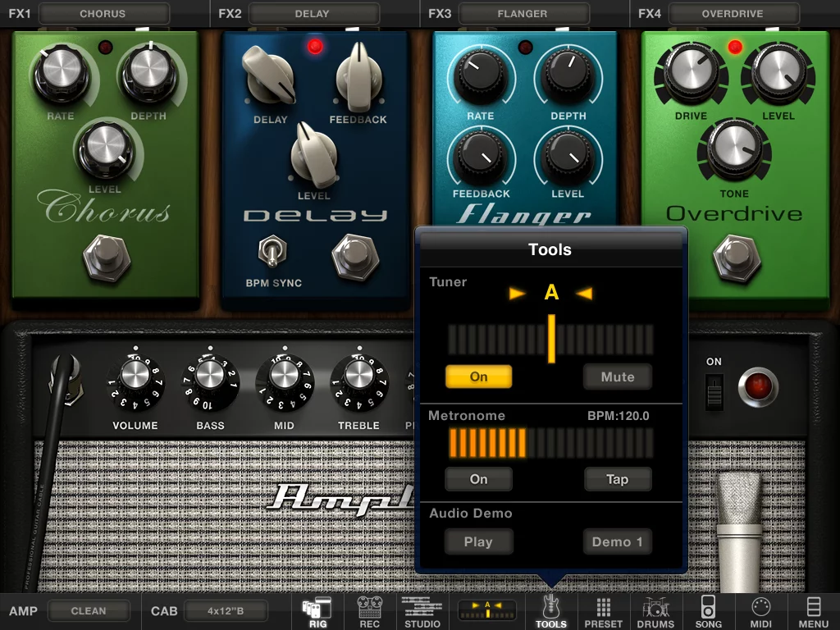Image resolution: width=840 pixels, height=630 pixels.
Task: Open the AMP CLEAN model selector
Action: [x=89, y=610]
